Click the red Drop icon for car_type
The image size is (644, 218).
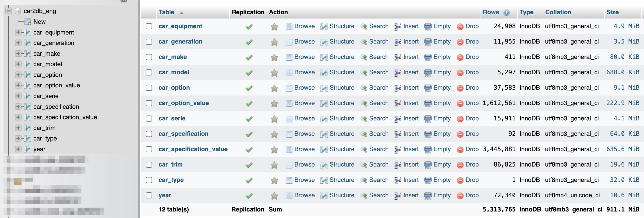(x=460, y=180)
